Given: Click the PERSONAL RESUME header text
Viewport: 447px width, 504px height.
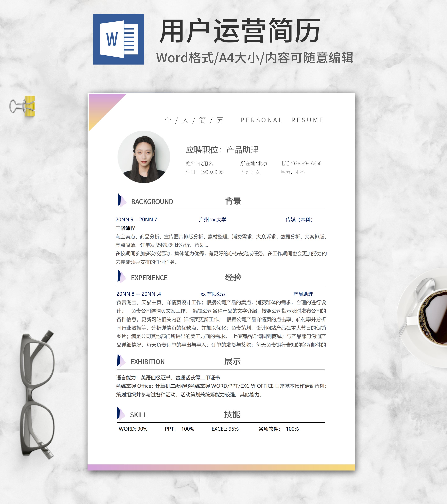Looking at the screenshot, I should (282, 120).
